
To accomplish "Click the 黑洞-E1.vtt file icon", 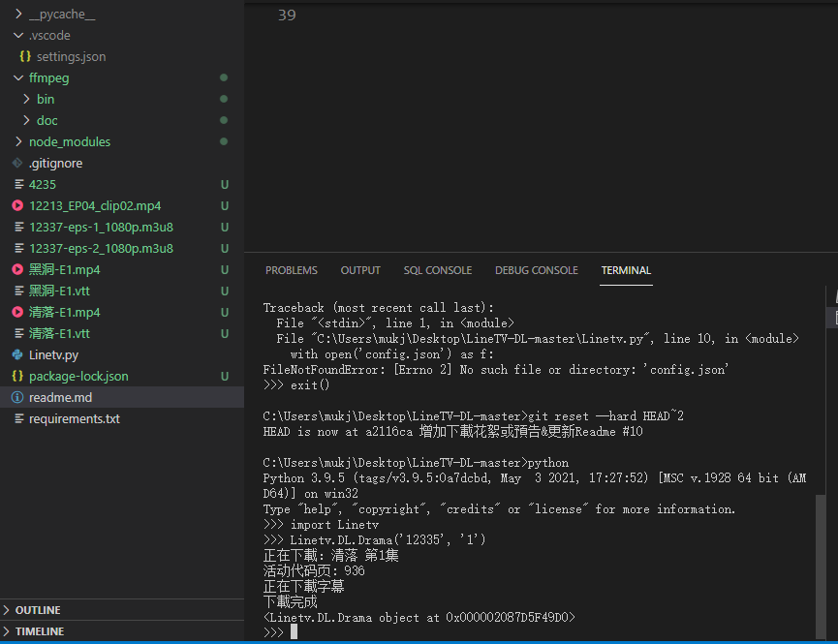I will coord(18,291).
